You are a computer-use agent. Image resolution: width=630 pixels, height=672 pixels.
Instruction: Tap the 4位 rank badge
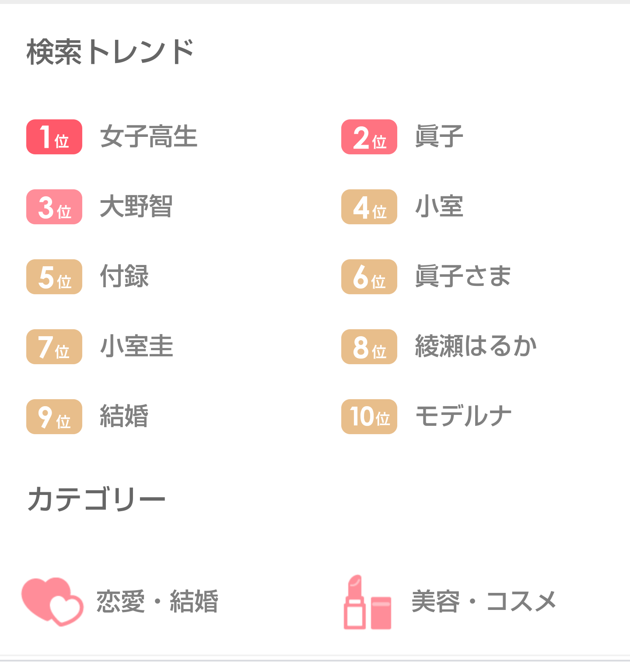coord(369,207)
